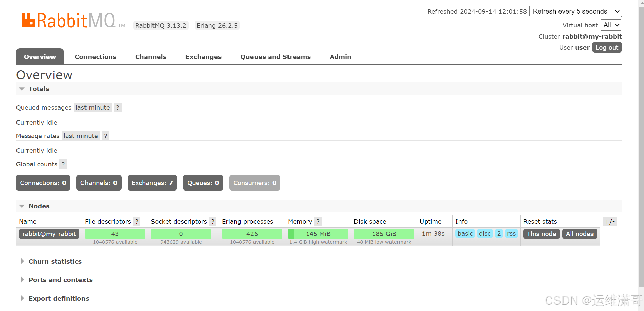Click Exchanges: 7 count button
The height and width of the screenshot is (311, 644).
(x=152, y=183)
